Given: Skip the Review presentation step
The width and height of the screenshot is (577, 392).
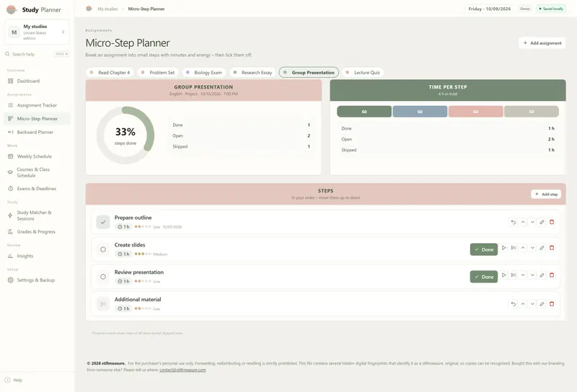Looking at the screenshot, I should tap(514, 275).
